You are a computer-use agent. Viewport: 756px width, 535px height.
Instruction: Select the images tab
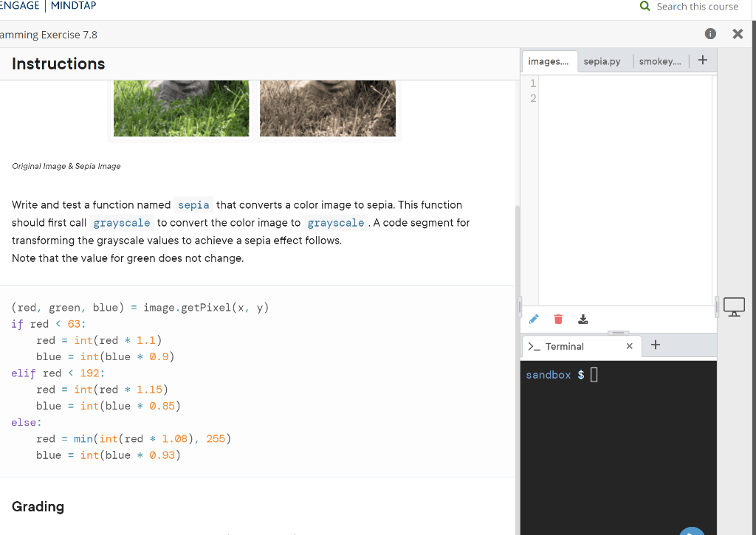point(549,62)
